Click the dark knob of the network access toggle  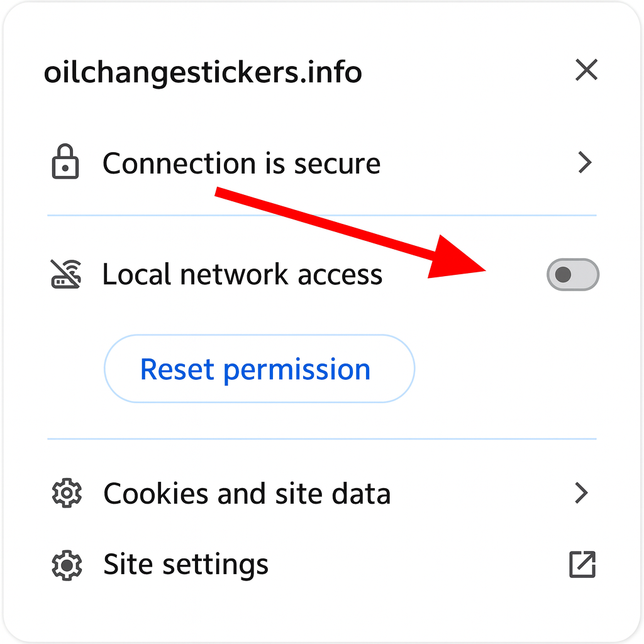563,275
